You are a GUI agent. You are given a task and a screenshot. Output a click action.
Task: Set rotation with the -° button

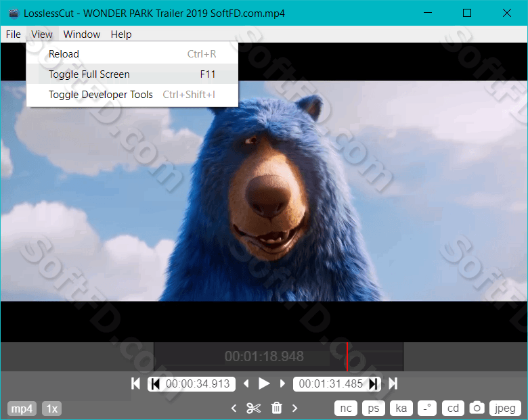[427, 409]
